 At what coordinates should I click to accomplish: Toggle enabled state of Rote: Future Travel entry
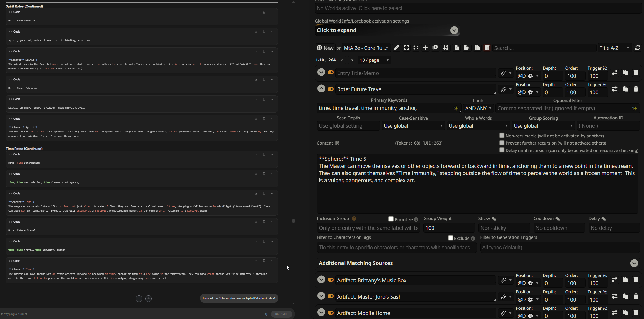(330, 89)
